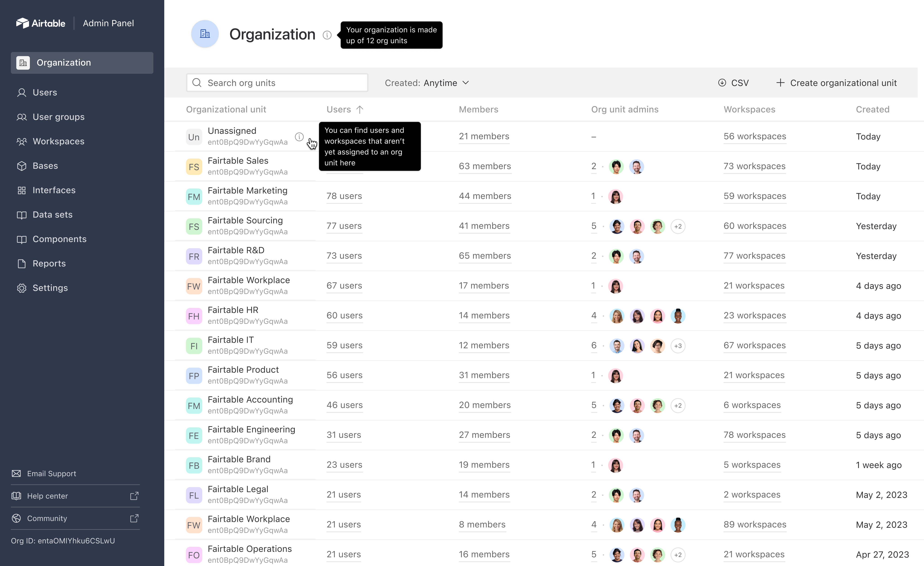
Task: Click the info icon next to Unassigned
Action: tap(299, 137)
